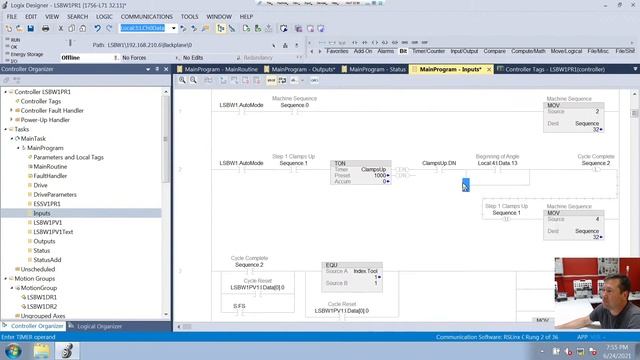Insert an Output Unlatch instruction
Viewport: 640px width, 360px height.
395,42
